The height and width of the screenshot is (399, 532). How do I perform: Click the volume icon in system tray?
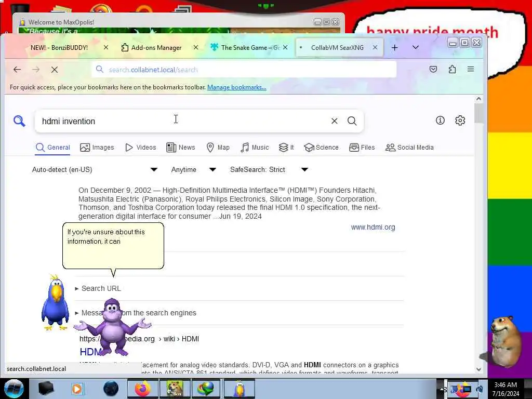point(480,389)
